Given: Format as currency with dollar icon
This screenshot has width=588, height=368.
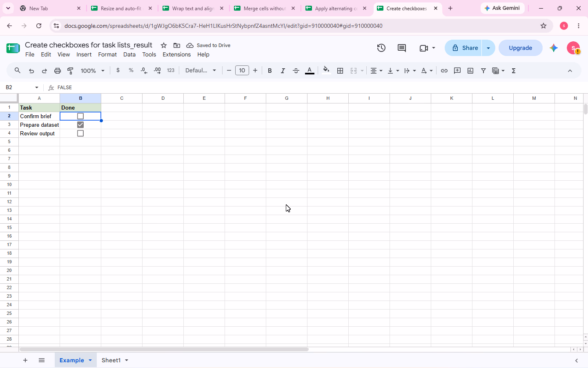Looking at the screenshot, I should [x=118, y=70].
